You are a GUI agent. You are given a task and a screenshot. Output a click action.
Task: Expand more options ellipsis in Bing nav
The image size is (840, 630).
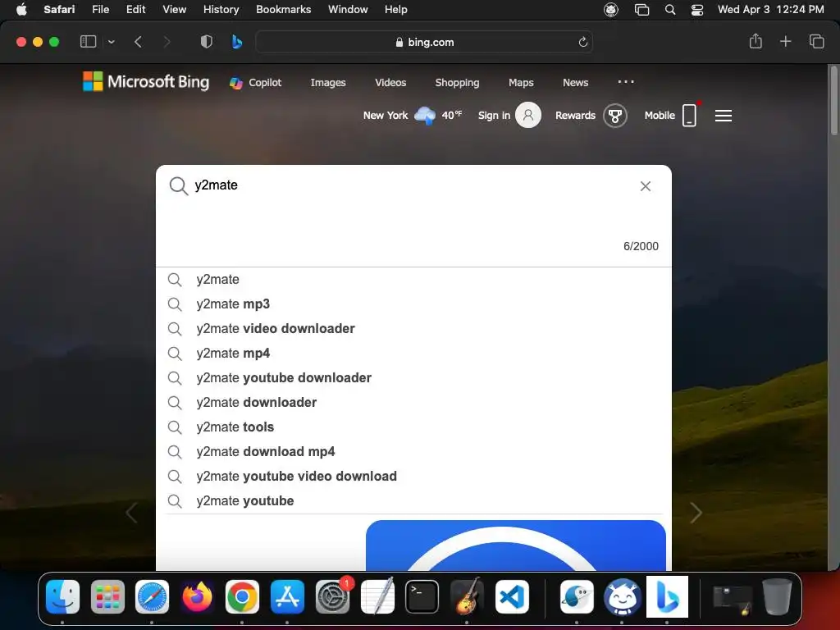tap(626, 82)
